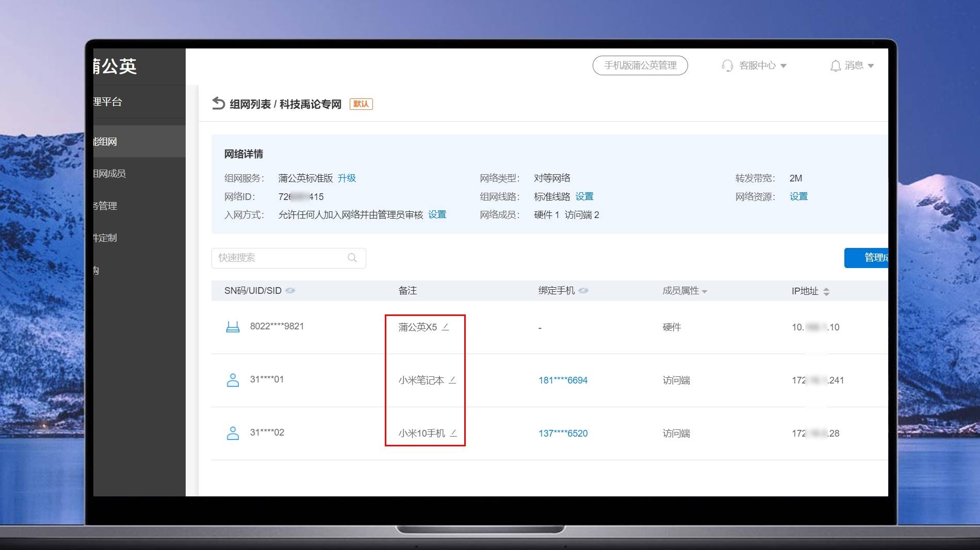Click the 手机版蒲公英管理 button
The image size is (980, 550).
640,65
